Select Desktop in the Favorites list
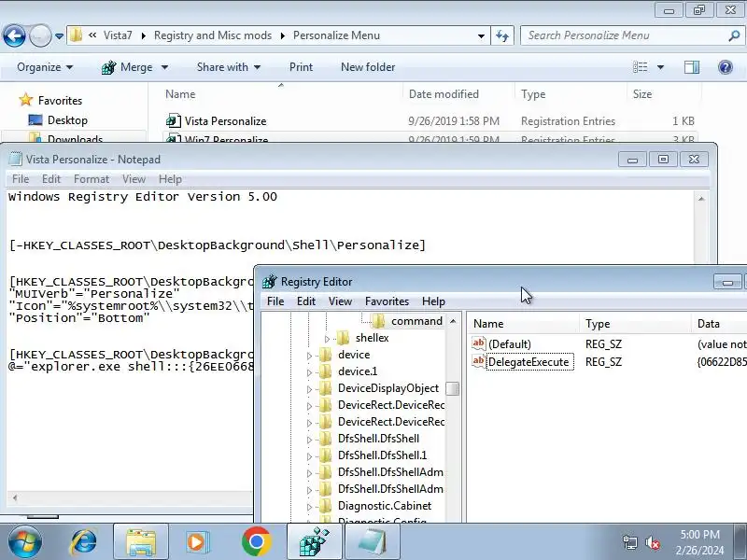 coord(67,120)
